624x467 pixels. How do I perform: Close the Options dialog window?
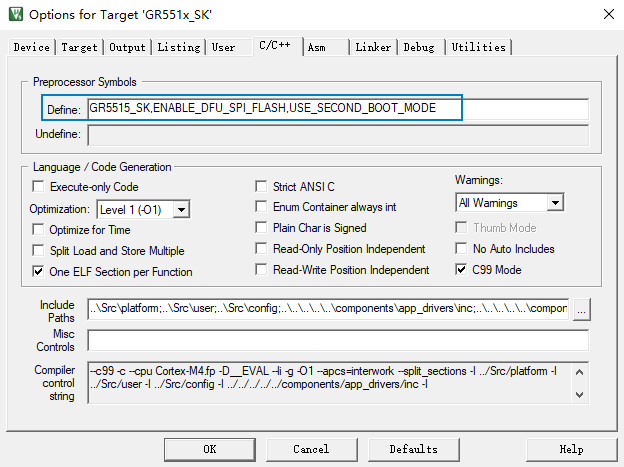[x=608, y=14]
